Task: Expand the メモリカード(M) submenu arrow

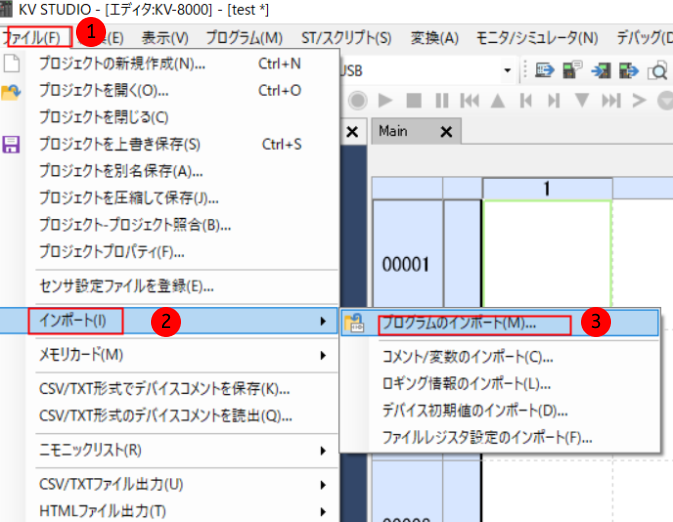Action: 323,355
